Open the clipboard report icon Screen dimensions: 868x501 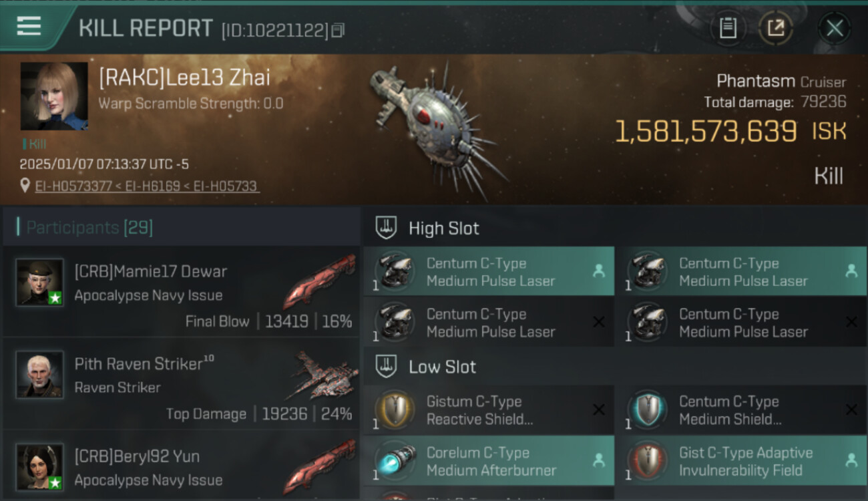(x=728, y=28)
